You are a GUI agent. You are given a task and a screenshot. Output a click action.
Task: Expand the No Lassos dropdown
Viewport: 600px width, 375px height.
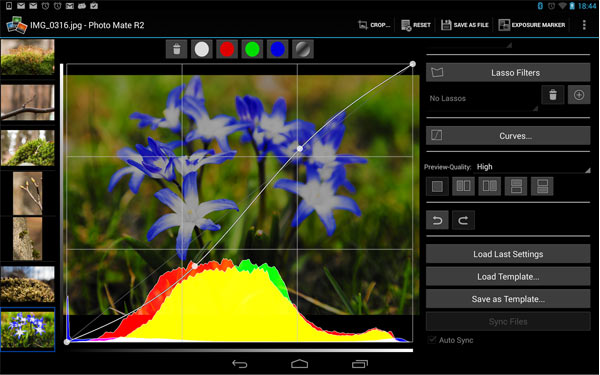click(x=483, y=99)
